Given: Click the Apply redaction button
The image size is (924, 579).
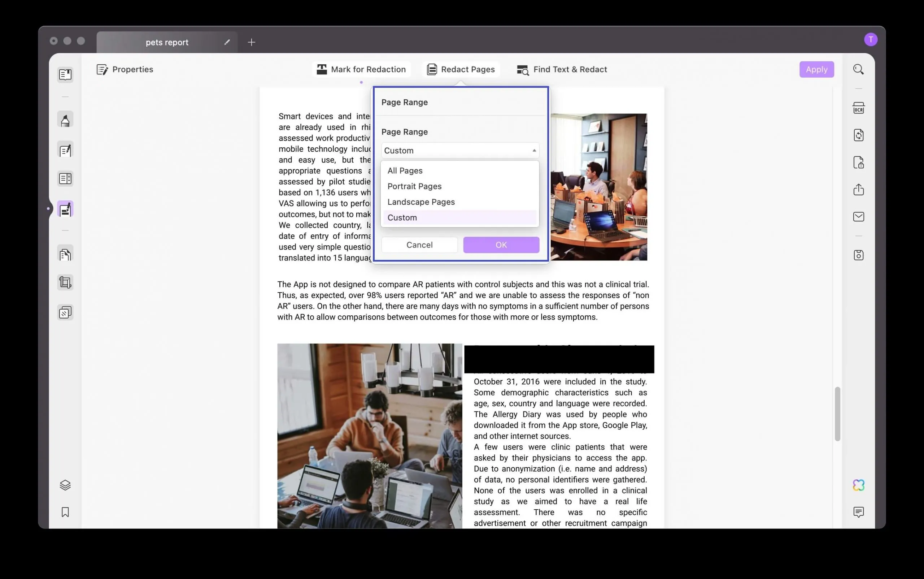Looking at the screenshot, I should pyautogui.click(x=817, y=69).
